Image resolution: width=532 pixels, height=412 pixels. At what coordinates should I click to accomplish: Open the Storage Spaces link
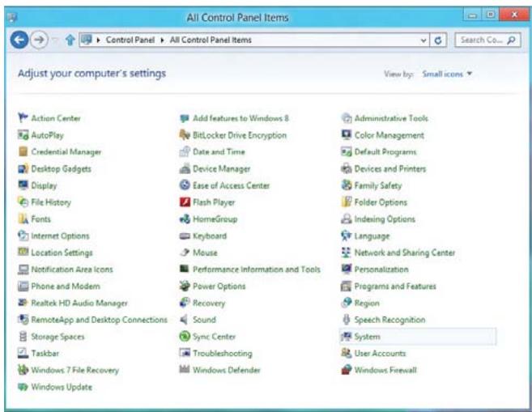pyautogui.click(x=57, y=337)
